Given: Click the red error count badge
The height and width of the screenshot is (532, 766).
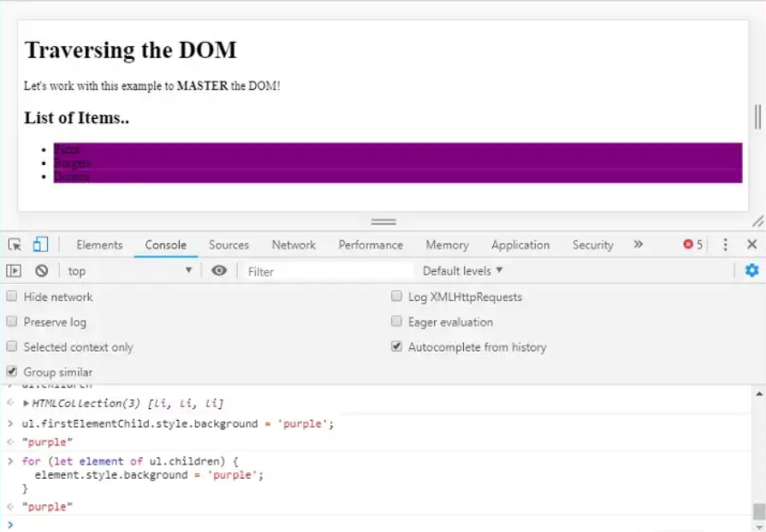Looking at the screenshot, I should tap(692, 245).
